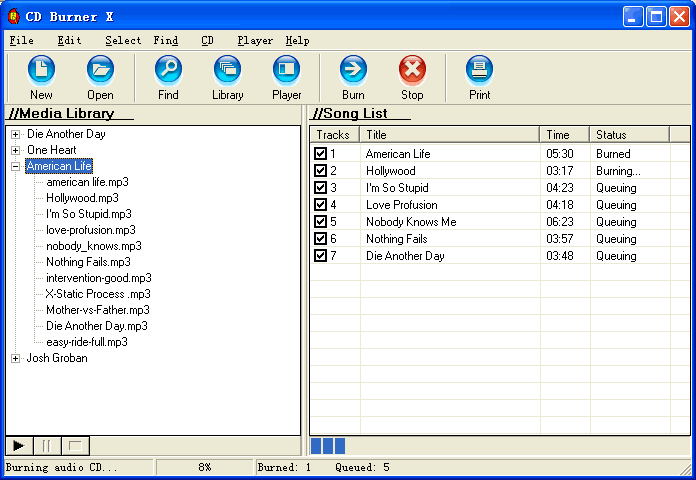696x480 pixels.
Task: Select intervention-good.mp3 file
Action: 99,278
